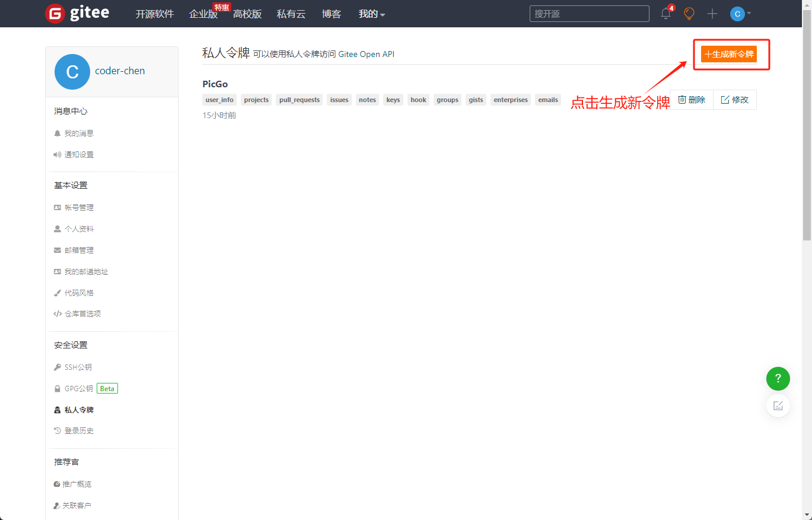Go to 通知设置 in sidebar

79,155
